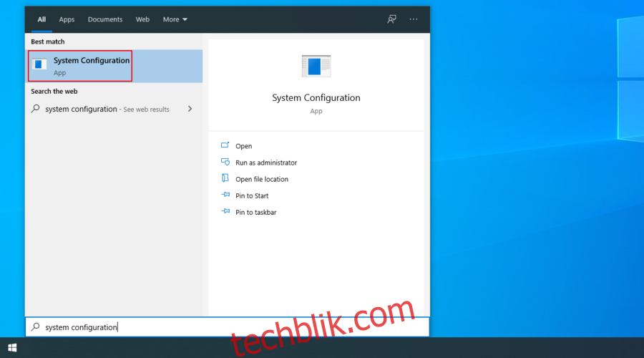Expand the web results chevron arrow

pos(190,109)
